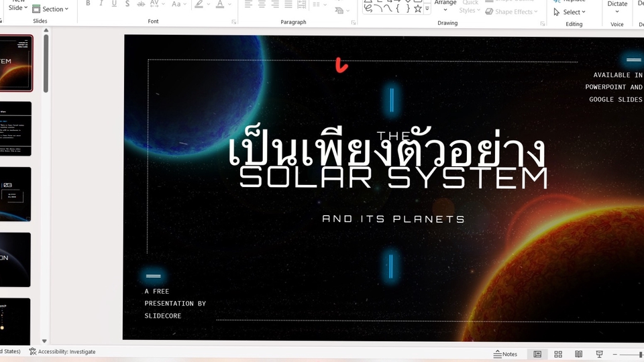Open Drawing format shape launcher
The image size is (644, 362).
(543, 24)
